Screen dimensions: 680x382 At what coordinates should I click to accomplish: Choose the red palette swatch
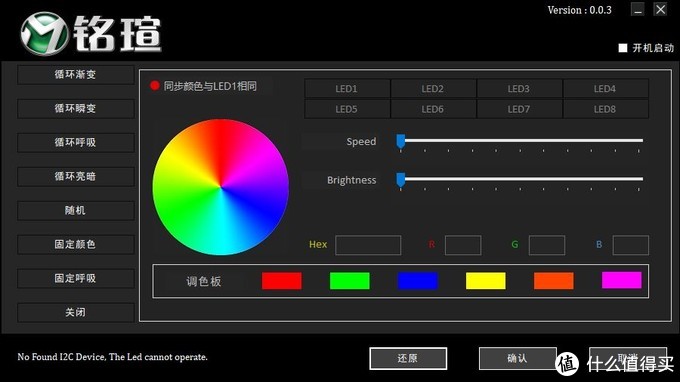pos(282,281)
